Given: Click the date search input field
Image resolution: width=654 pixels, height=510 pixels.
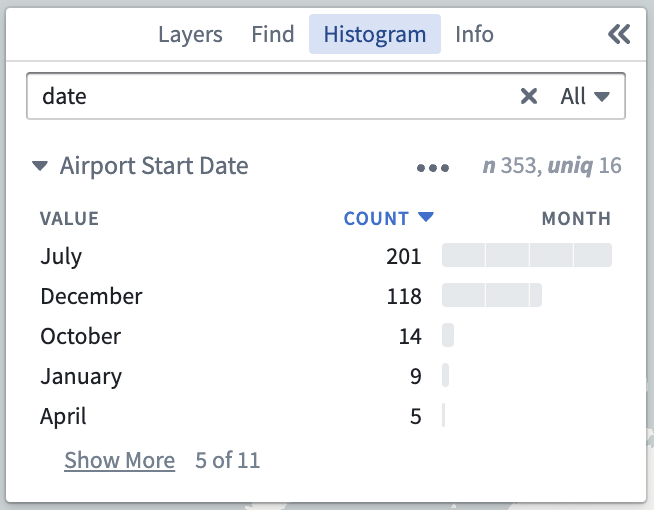Looking at the screenshot, I should [271, 96].
